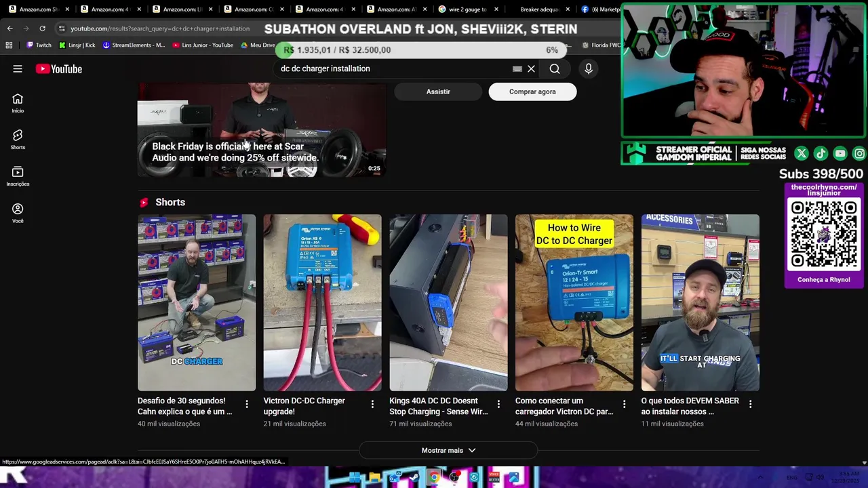
Task: Click the ENG language indicator in tray
Action: click(791, 477)
